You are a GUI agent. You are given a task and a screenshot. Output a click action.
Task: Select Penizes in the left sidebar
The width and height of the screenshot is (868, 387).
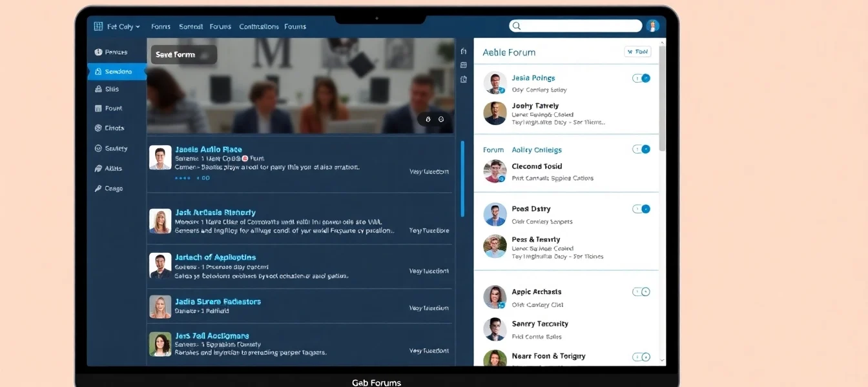117,52
